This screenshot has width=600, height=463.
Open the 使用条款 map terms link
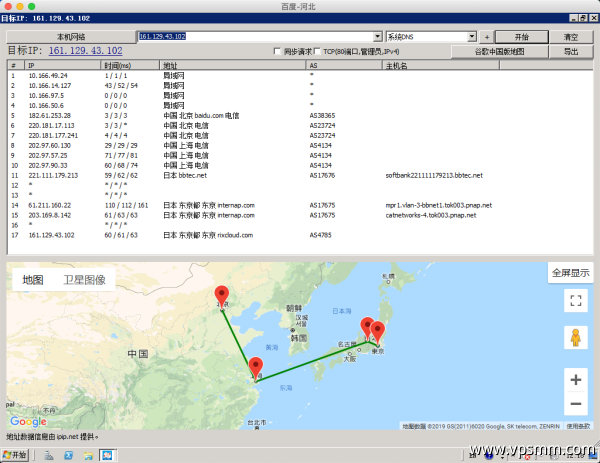tap(578, 426)
